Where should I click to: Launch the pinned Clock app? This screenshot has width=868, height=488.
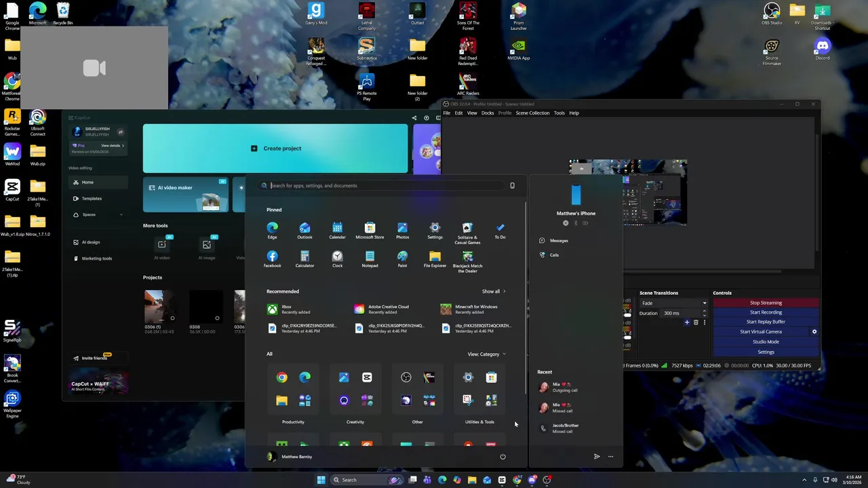(x=337, y=259)
